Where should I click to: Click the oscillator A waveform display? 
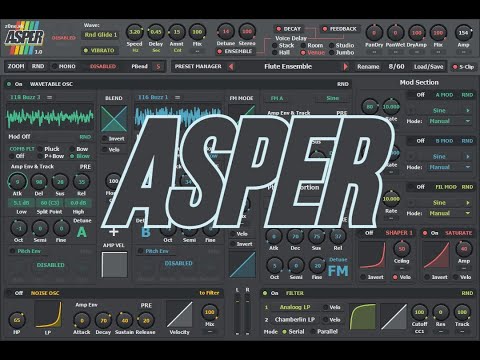click(50, 117)
